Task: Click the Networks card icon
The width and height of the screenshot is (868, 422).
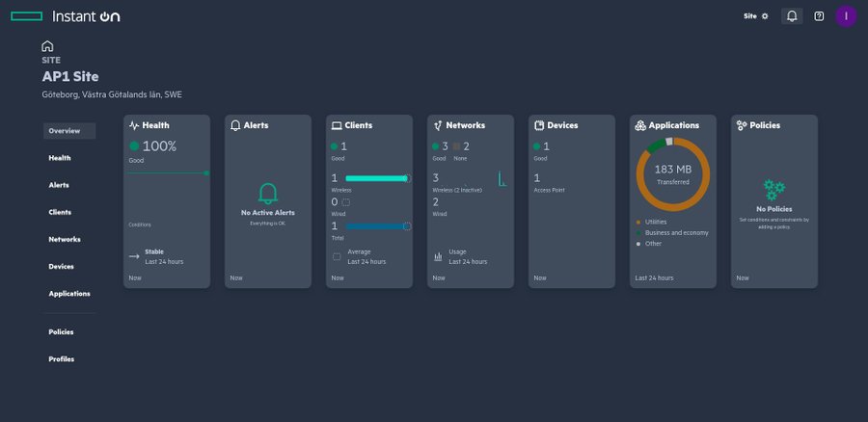Action: [438, 125]
